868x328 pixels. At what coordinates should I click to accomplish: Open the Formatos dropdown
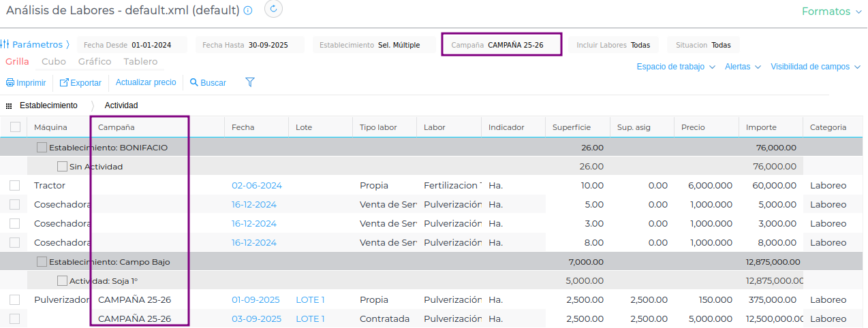831,12
